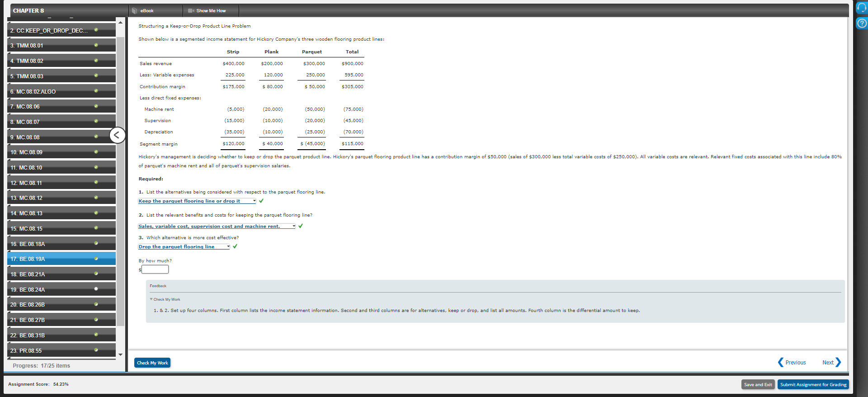The image size is (868, 397).
Task: Open the alternatives dropdown for question 1
Action: click(x=197, y=201)
